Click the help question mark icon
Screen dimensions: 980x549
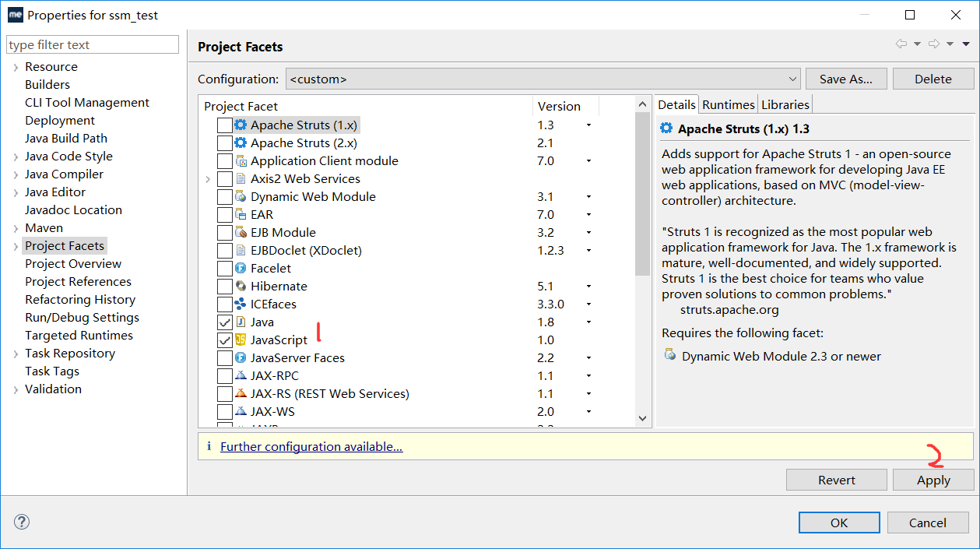pyautogui.click(x=22, y=523)
